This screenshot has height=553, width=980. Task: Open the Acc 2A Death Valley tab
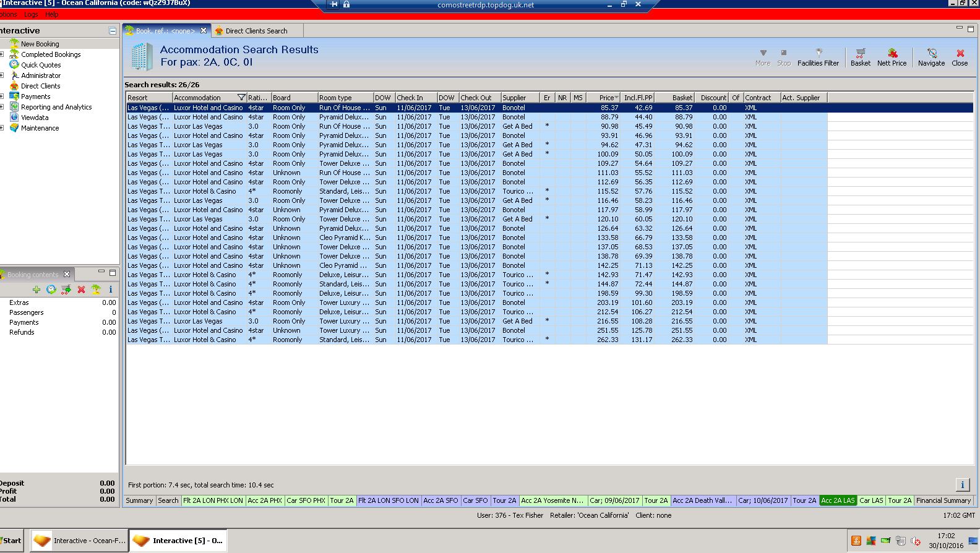[x=703, y=500]
